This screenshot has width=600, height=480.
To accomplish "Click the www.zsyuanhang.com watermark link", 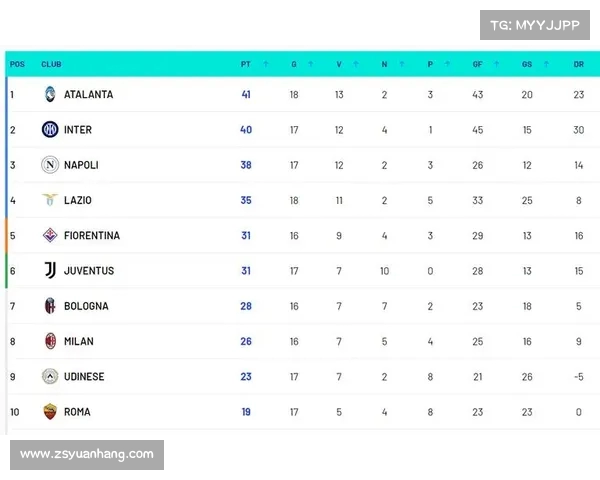I will [87, 454].
